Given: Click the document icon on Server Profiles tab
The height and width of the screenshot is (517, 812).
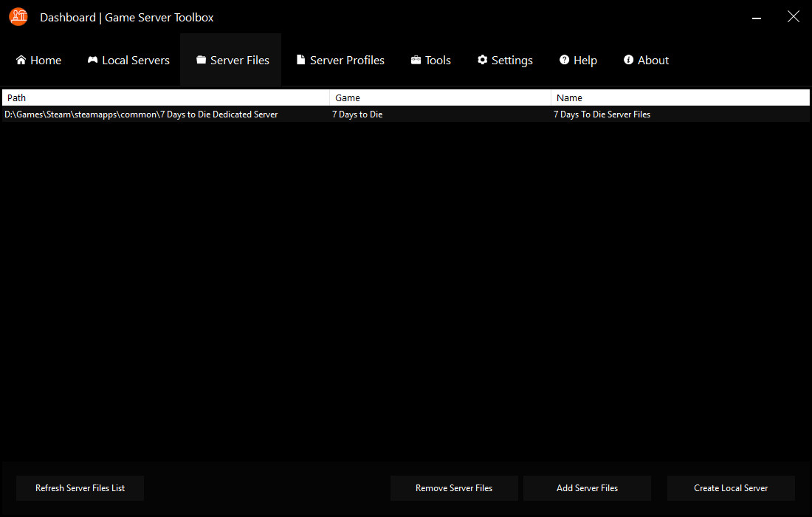Looking at the screenshot, I should tap(300, 60).
